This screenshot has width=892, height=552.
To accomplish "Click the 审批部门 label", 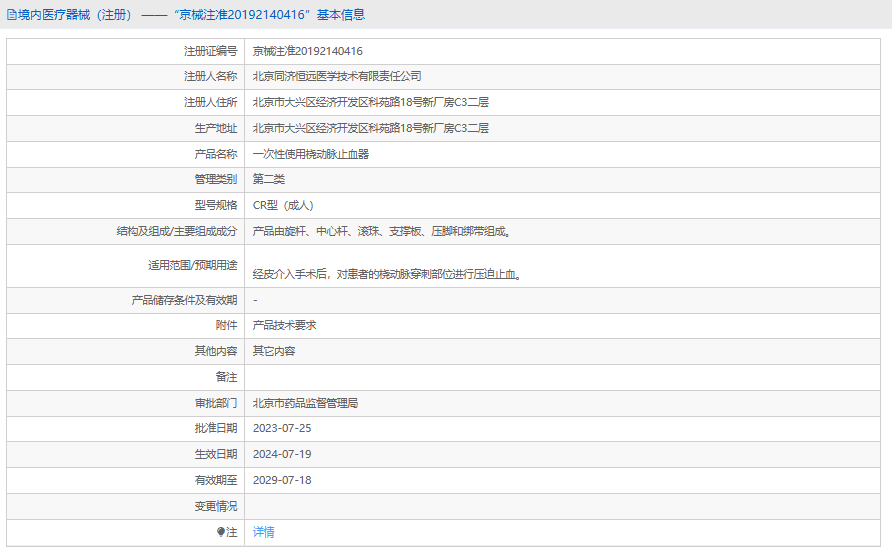I will point(216,403).
